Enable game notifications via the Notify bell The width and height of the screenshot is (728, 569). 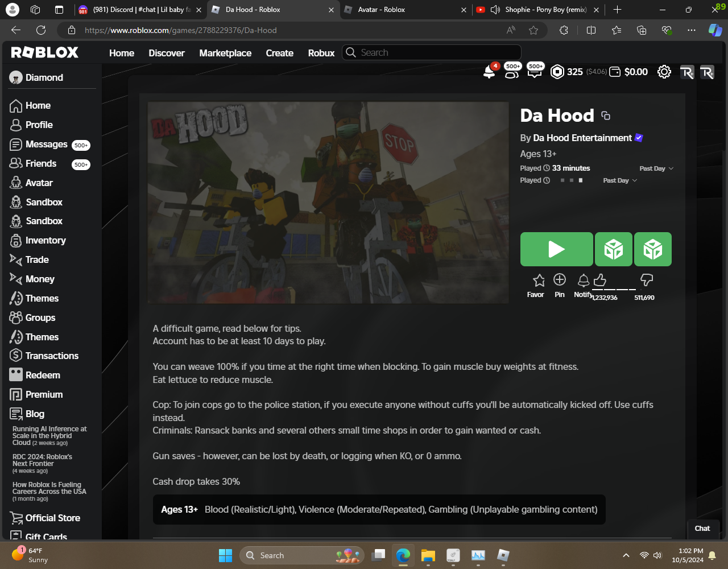point(583,280)
